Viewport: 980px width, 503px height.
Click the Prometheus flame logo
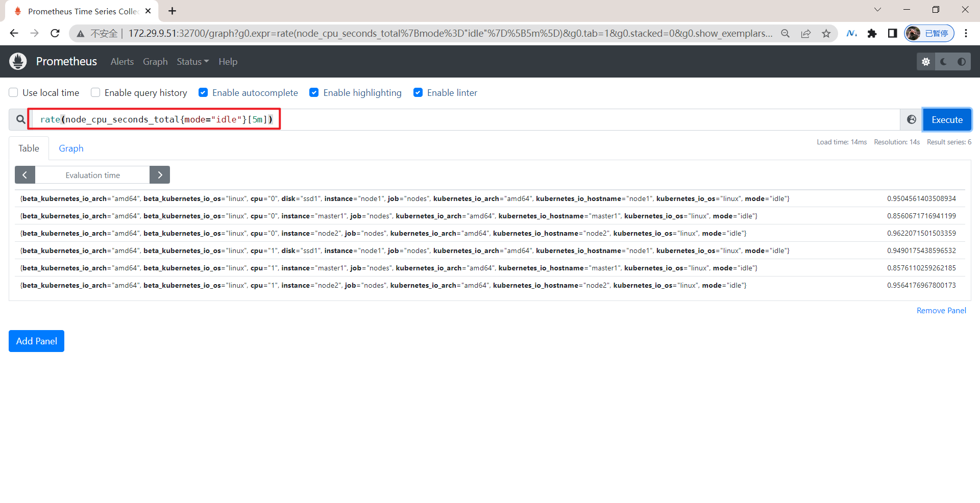point(18,61)
